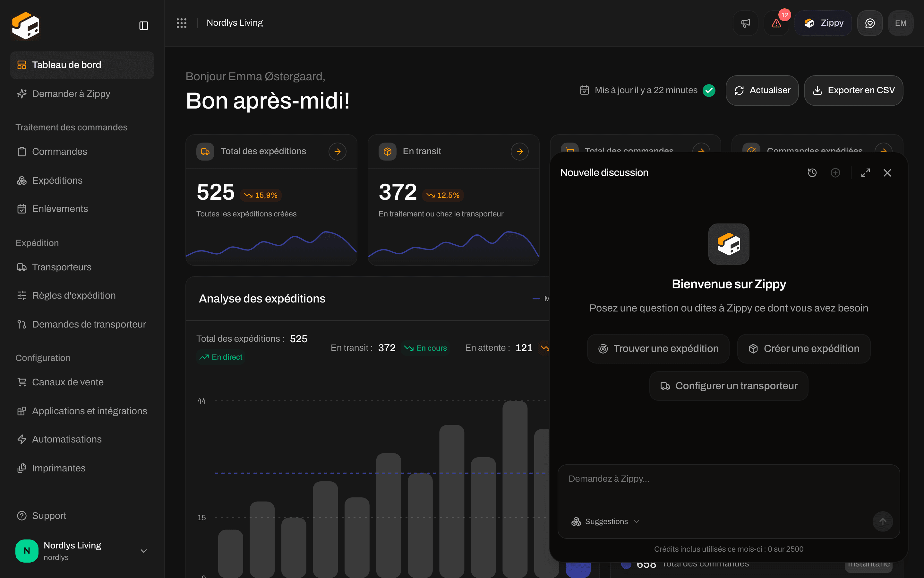The height and width of the screenshot is (578, 924).
Task: Start a new chat with plus icon
Action: [835, 173]
